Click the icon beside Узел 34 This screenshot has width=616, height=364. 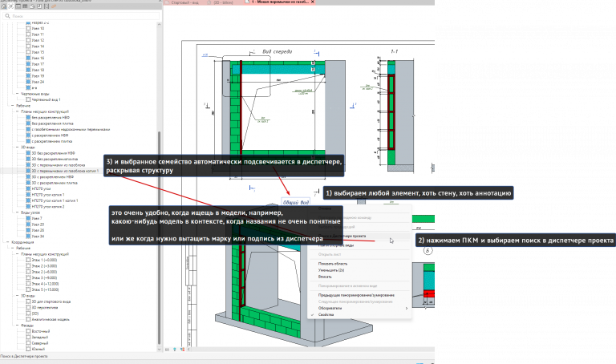click(x=28, y=237)
